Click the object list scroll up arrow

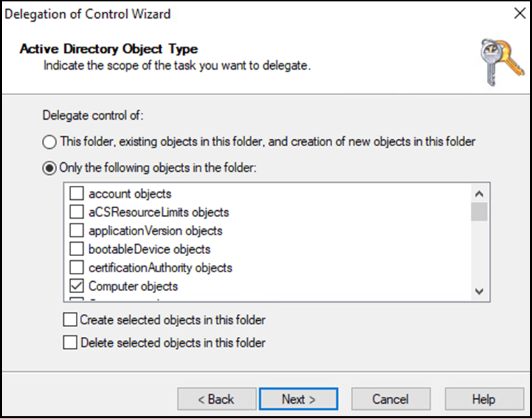pos(479,194)
